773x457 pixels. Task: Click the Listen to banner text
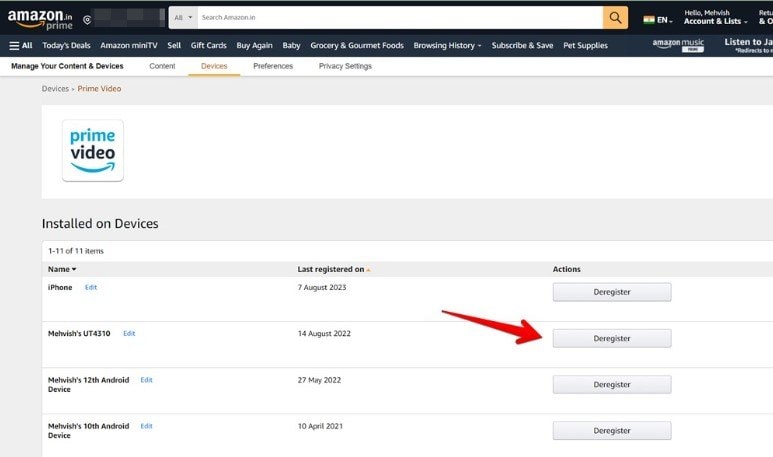point(748,42)
